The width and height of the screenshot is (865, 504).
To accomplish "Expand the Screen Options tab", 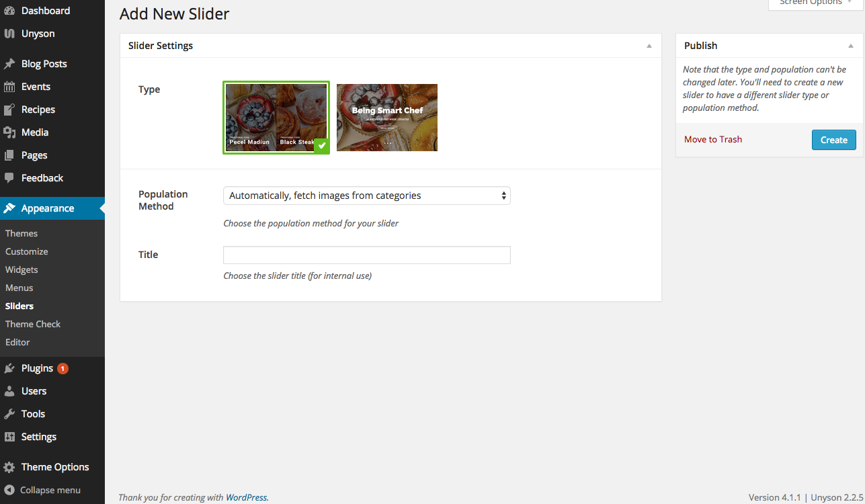I will click(815, 3).
